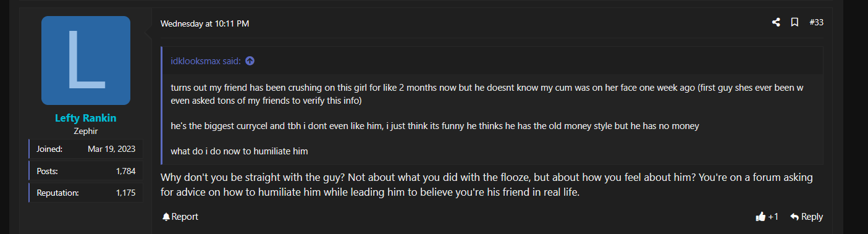
Task: Bookmark this post using the bookmark icon
Action: [794, 22]
